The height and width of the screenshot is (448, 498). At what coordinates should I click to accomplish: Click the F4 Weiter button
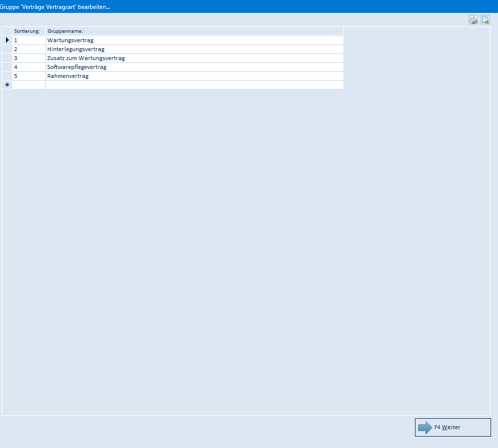[x=453, y=427]
